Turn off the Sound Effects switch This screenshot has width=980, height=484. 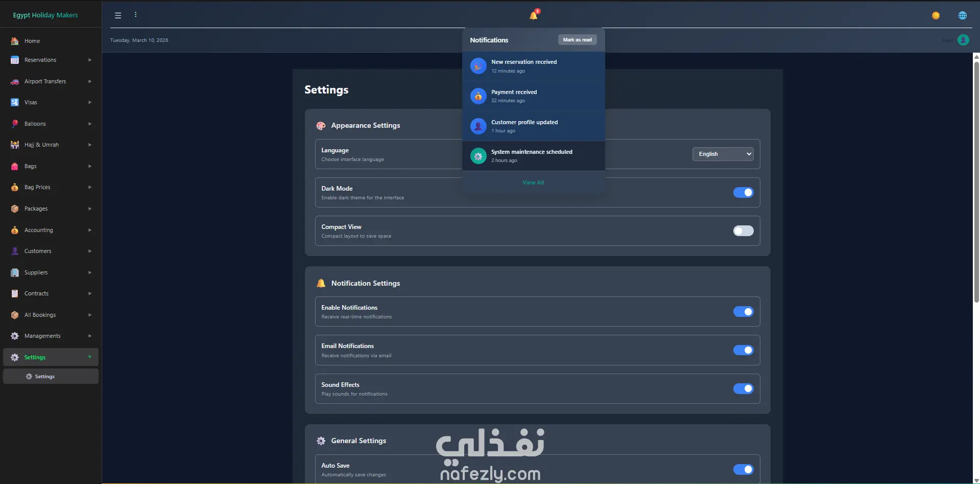click(743, 389)
